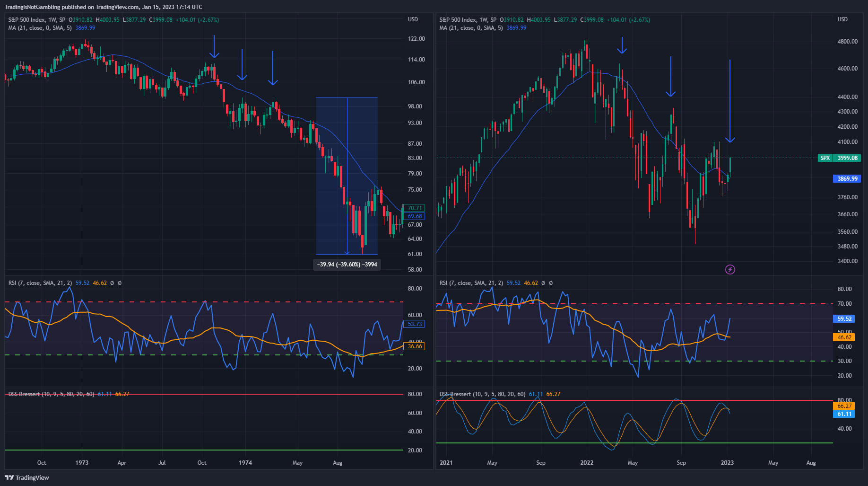The width and height of the screenshot is (868, 486).
Task: Click the 106.00 level on the left price axis
Action: [x=417, y=82]
